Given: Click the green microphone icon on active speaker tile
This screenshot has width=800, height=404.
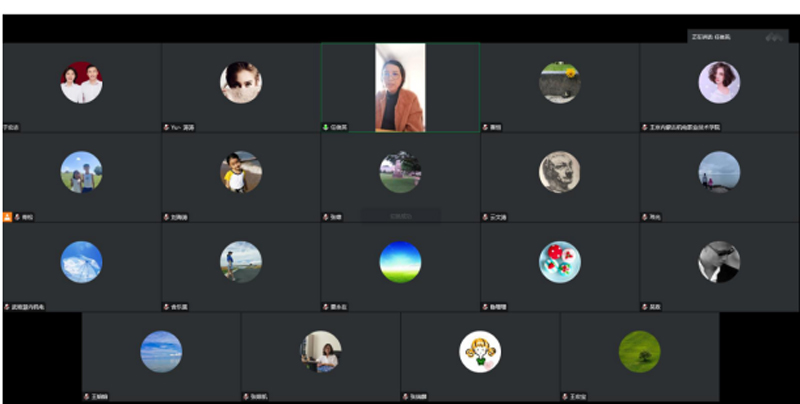Looking at the screenshot, I should pyautogui.click(x=326, y=127).
